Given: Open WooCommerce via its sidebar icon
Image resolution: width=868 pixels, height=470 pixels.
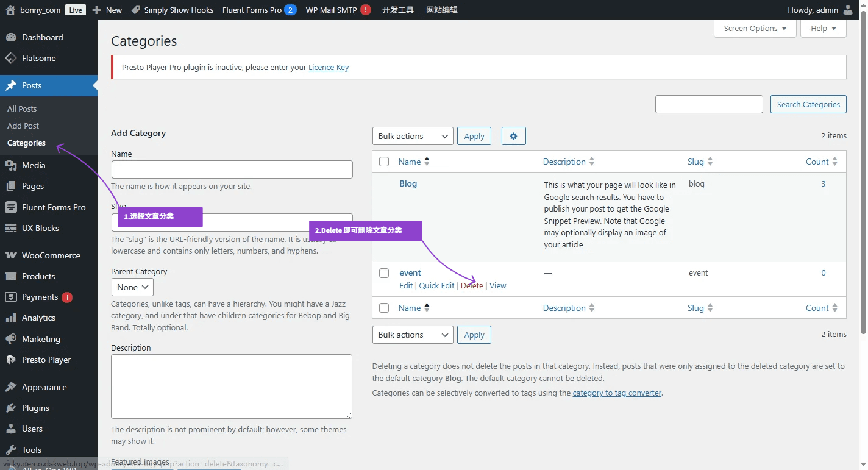Looking at the screenshot, I should [x=10, y=255].
